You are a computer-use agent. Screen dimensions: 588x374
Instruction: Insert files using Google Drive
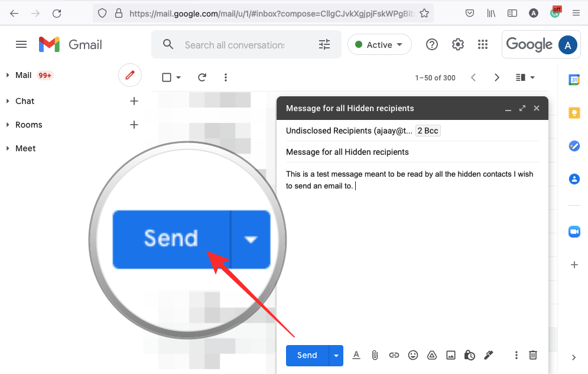tap(432, 355)
